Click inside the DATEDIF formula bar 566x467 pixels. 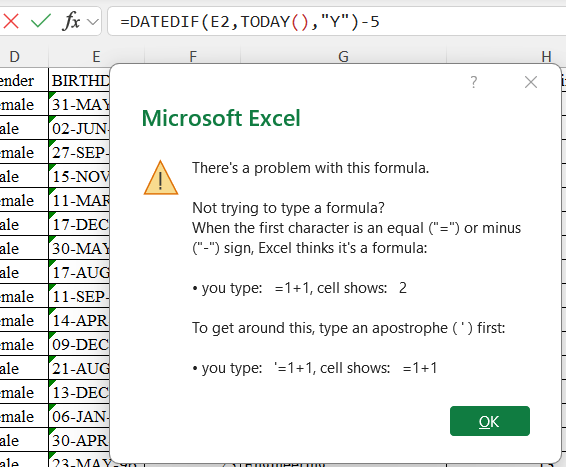click(x=336, y=22)
